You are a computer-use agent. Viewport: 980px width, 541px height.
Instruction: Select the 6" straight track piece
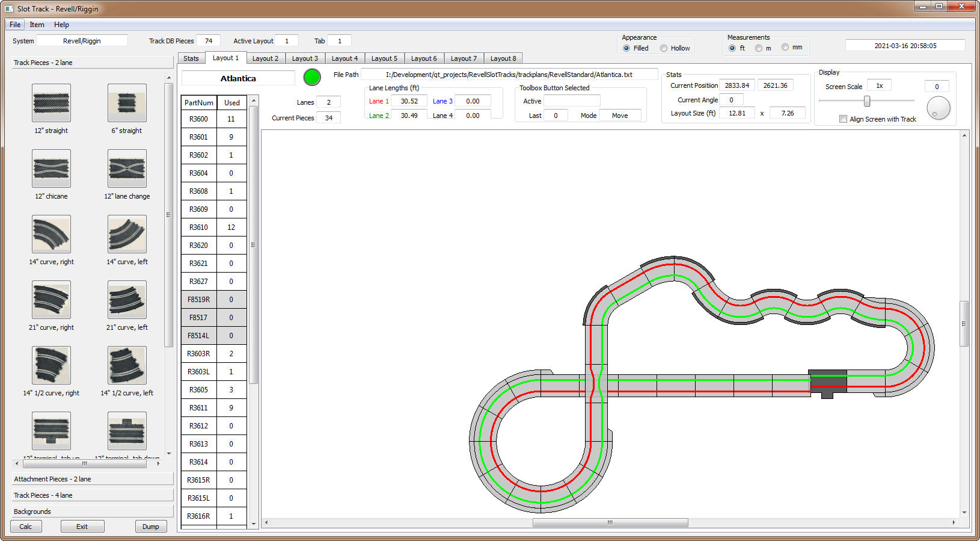pyautogui.click(x=127, y=103)
